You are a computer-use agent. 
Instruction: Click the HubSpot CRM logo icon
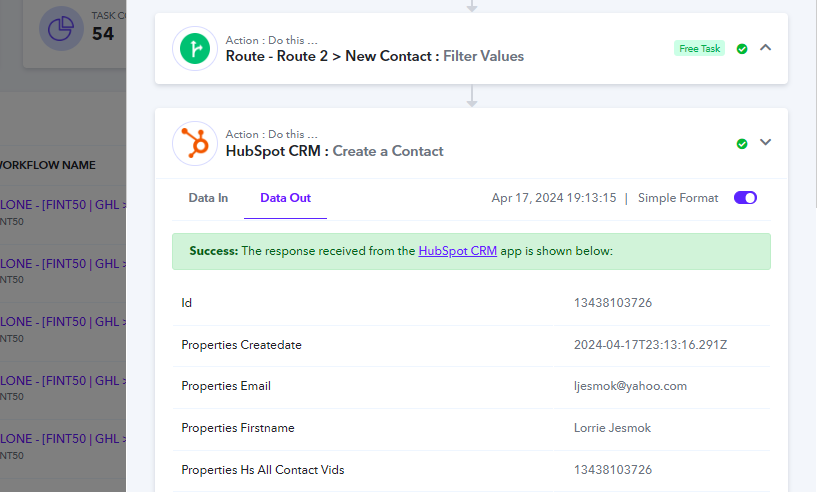(x=195, y=143)
